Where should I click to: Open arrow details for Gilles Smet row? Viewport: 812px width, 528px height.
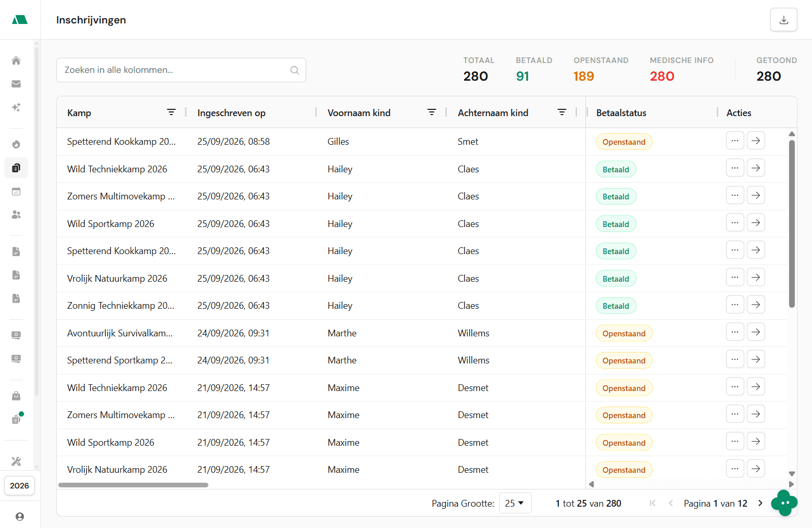(756, 141)
